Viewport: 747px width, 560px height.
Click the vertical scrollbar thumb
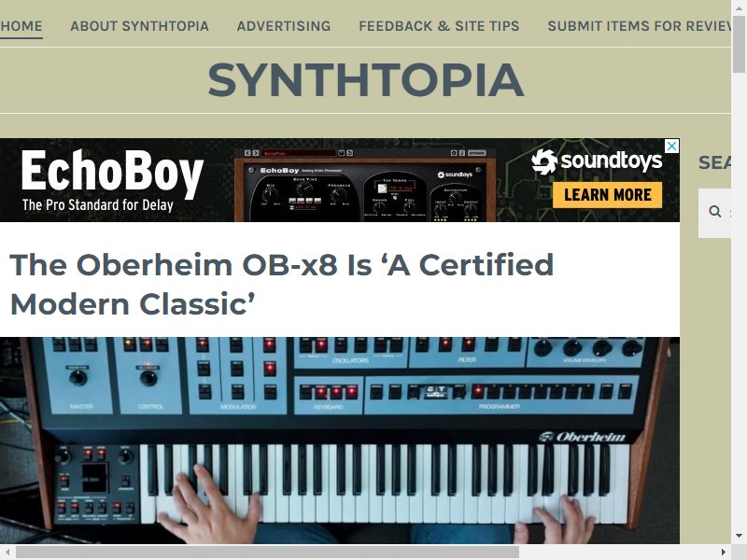click(739, 44)
